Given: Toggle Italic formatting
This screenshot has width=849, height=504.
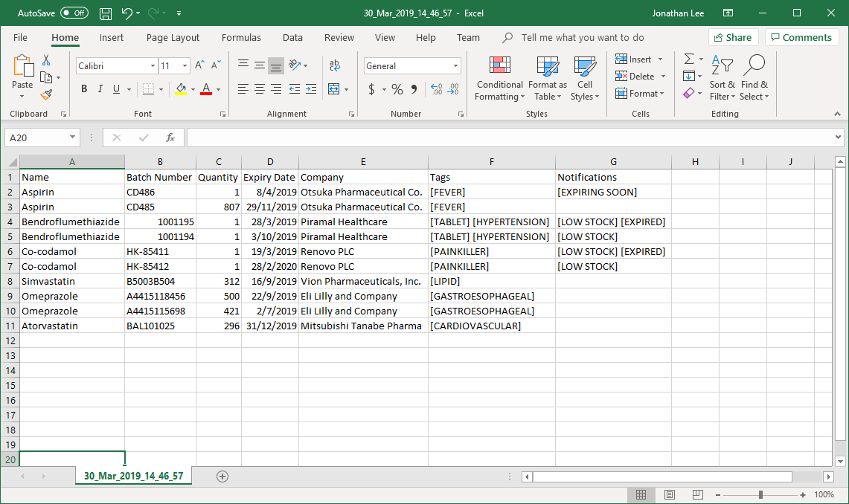Looking at the screenshot, I should click(x=100, y=88).
